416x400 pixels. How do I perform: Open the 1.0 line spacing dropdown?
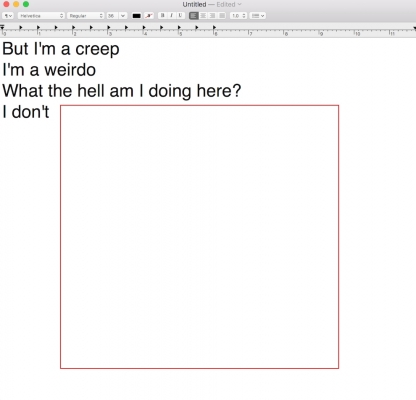click(238, 16)
